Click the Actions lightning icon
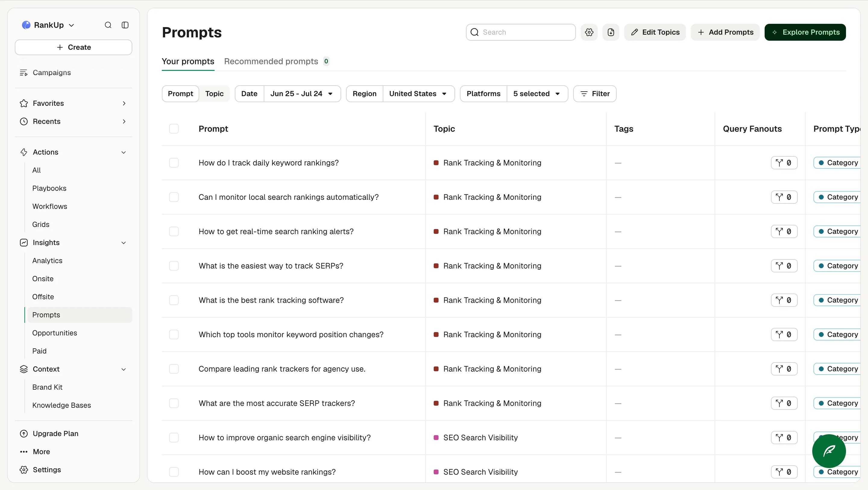The width and height of the screenshot is (868, 490). tap(24, 152)
